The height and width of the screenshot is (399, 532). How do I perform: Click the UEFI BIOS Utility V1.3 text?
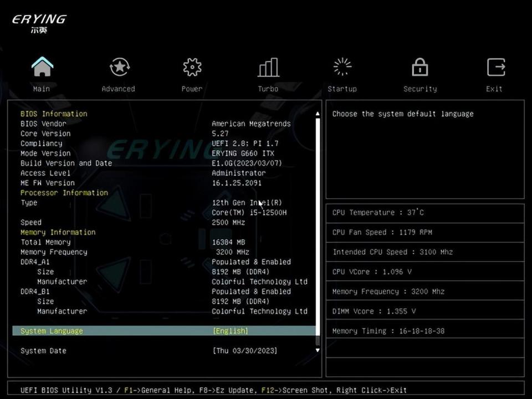(66, 390)
